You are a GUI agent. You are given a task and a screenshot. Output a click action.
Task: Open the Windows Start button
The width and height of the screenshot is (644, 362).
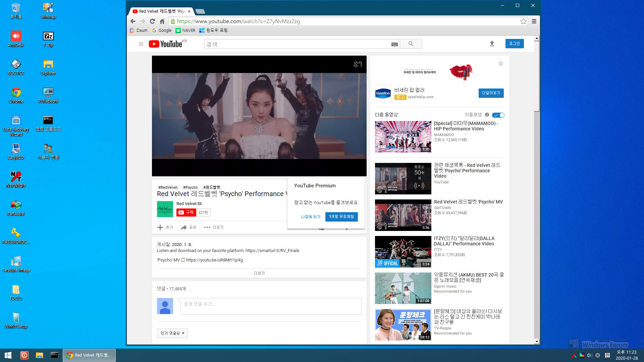pos(8,355)
